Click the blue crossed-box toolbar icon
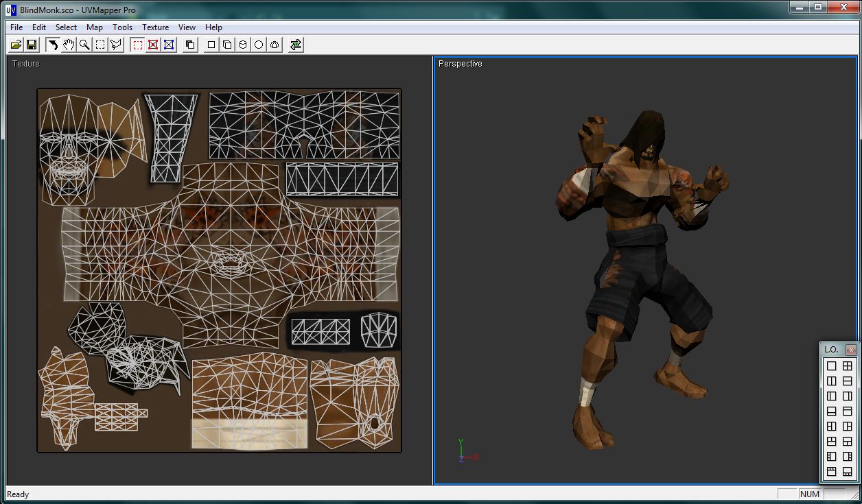 pos(169,45)
